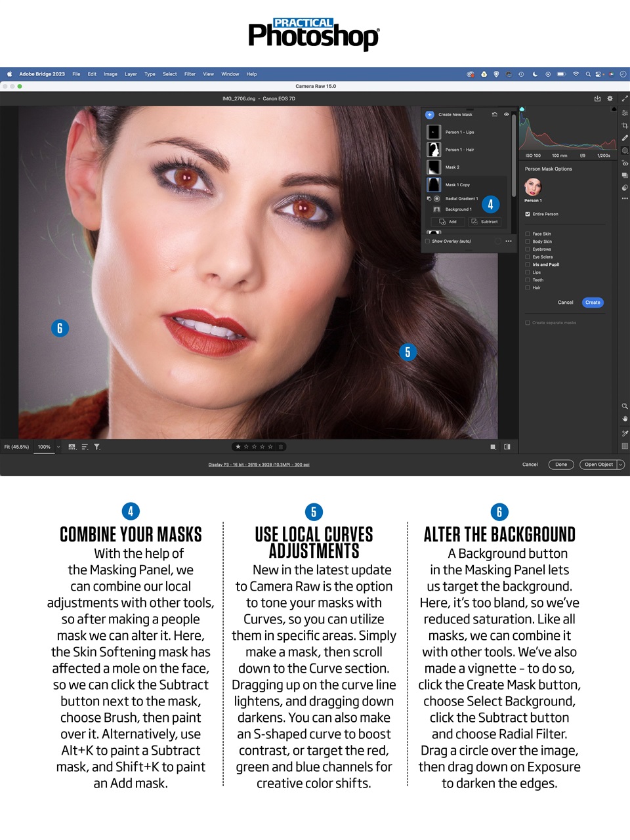Expand the Open Object dropdown arrow

point(621,464)
